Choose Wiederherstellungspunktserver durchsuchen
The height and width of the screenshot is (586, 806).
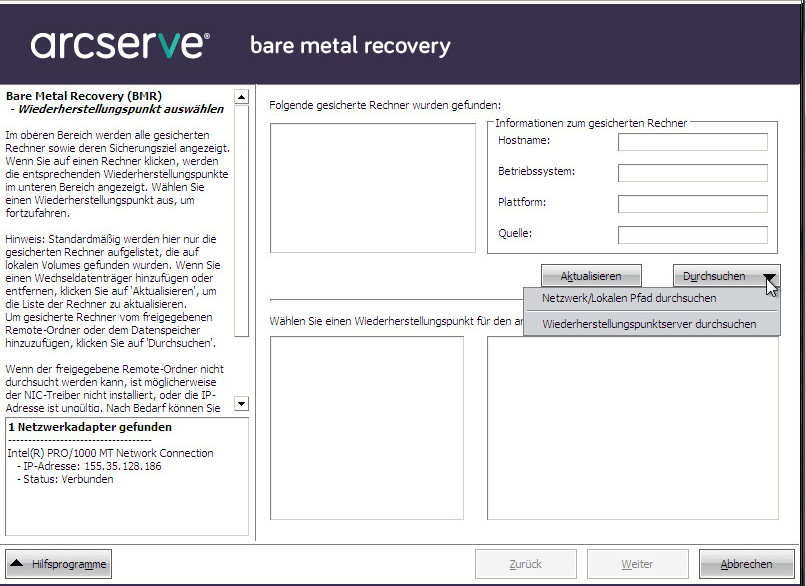(649, 324)
